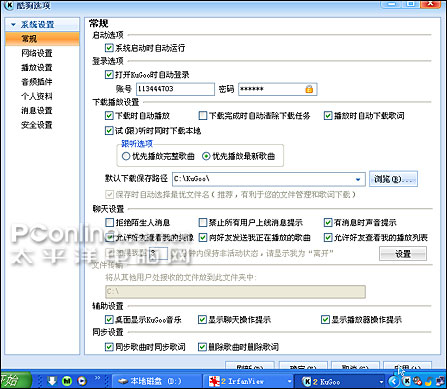Screen dimensions: 447x389
Task: Click the 账号 account input field
Action: pos(175,89)
